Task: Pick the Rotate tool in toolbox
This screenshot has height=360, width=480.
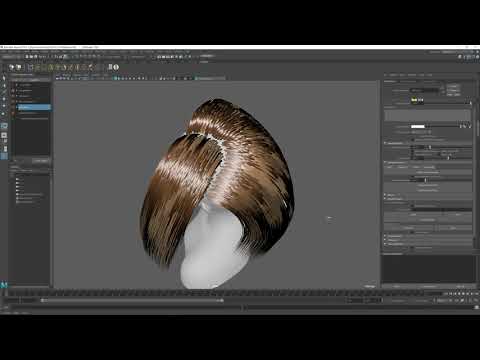Action: tap(4, 106)
